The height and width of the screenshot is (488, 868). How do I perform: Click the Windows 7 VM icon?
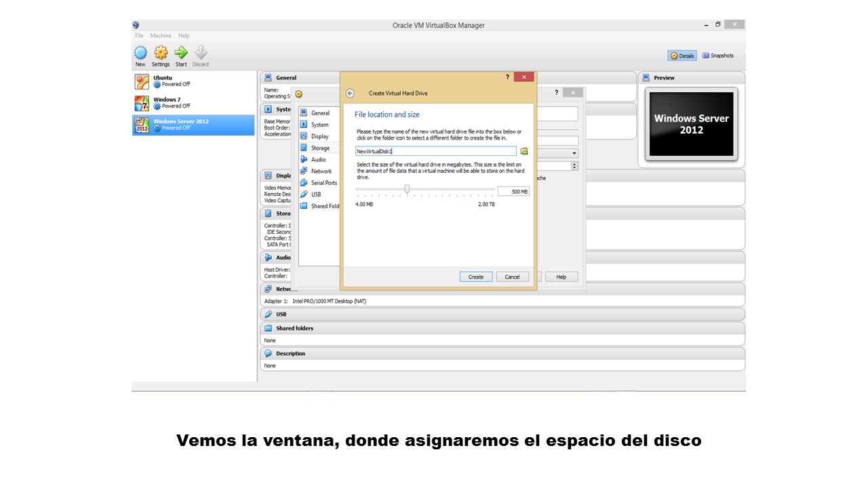pyautogui.click(x=142, y=104)
